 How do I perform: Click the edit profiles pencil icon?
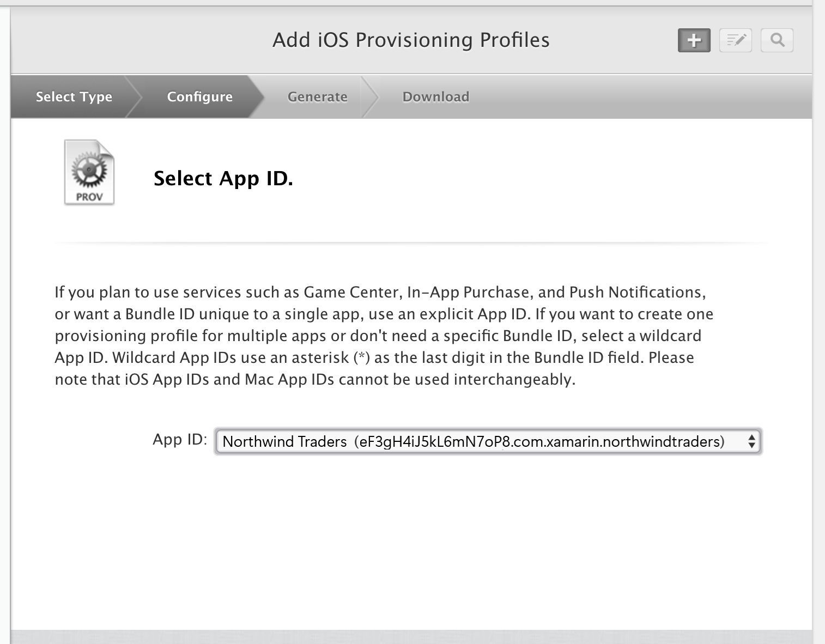pyautogui.click(x=736, y=40)
